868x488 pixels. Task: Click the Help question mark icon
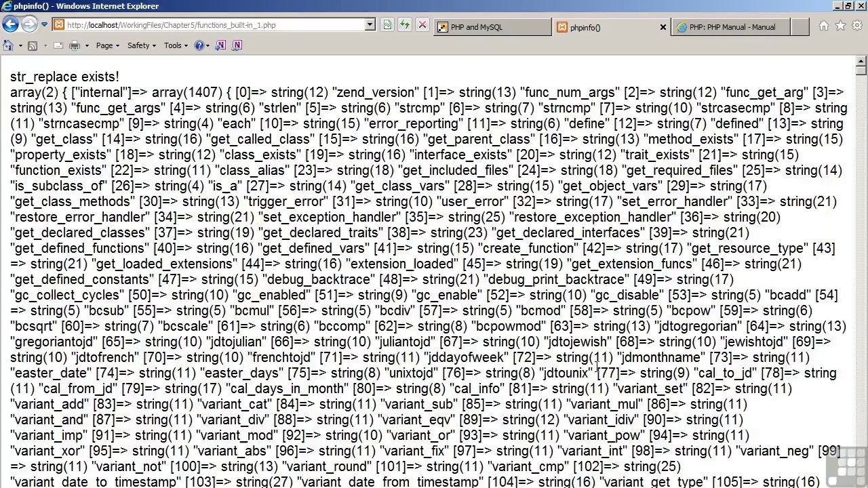tap(199, 45)
